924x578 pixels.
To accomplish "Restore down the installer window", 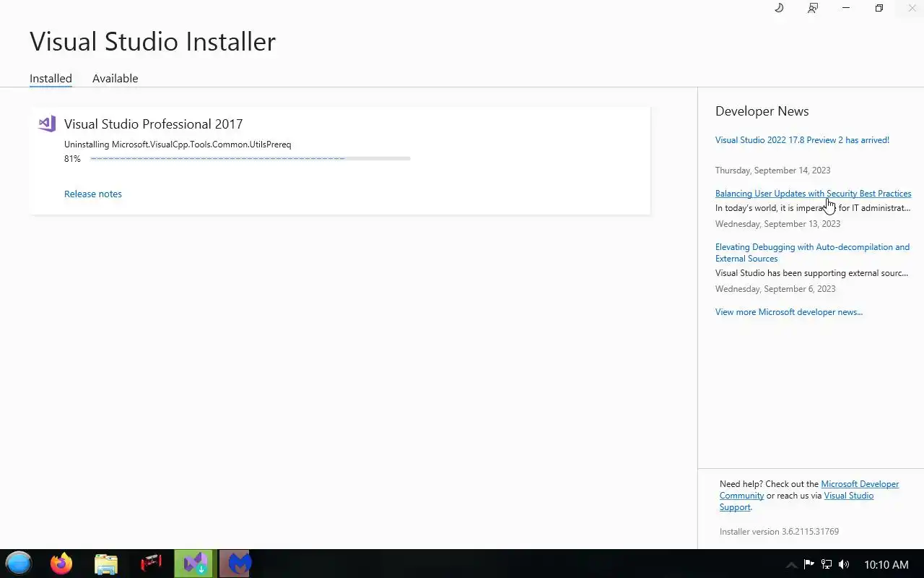I will point(879,8).
